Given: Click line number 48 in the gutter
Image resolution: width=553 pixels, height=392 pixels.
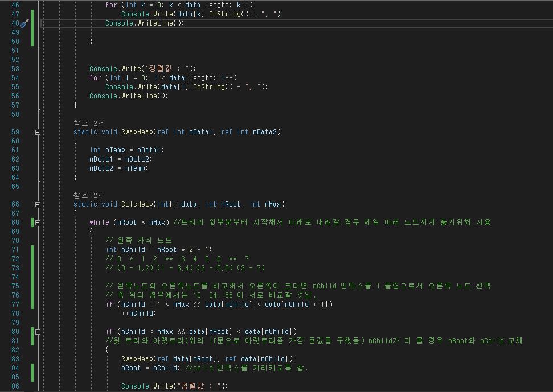Looking at the screenshot, I should (15, 23).
